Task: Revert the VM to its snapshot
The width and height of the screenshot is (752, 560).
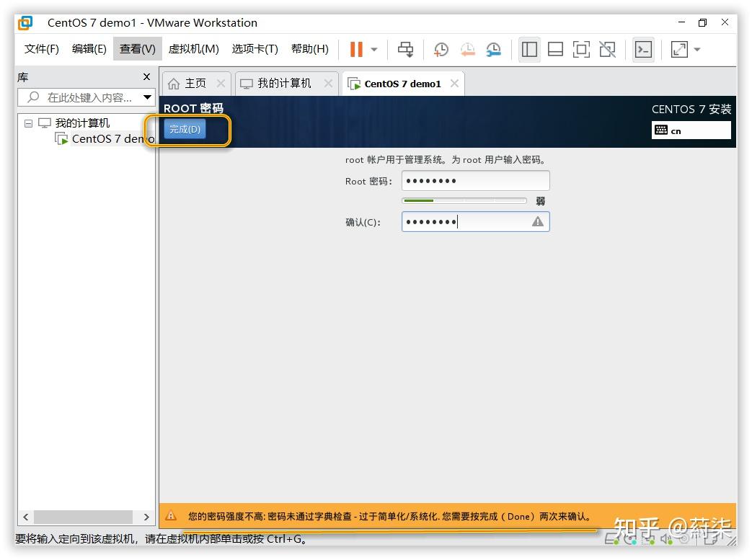Action: point(467,49)
